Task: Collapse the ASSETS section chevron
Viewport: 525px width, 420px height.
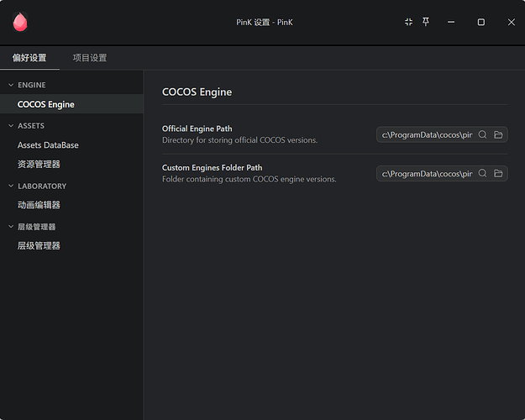Action: coord(11,126)
